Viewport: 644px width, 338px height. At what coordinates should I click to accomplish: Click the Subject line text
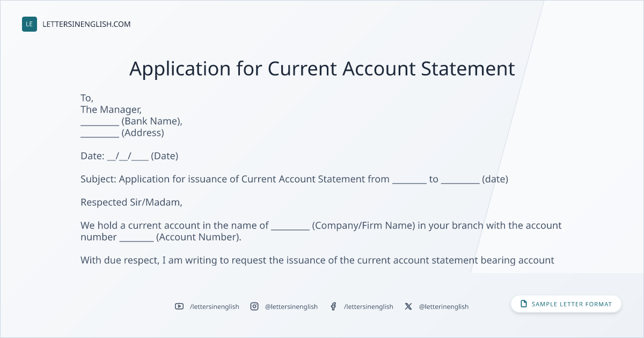pyautogui.click(x=294, y=179)
